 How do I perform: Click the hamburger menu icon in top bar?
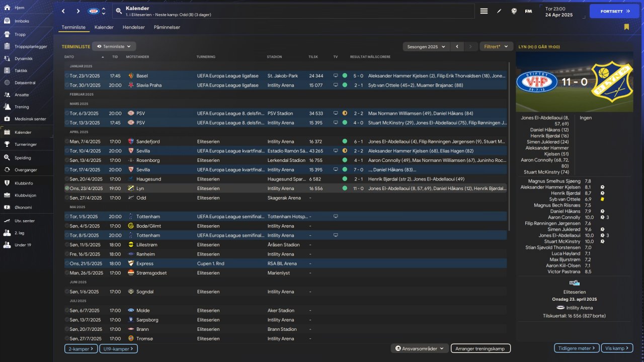point(484,11)
